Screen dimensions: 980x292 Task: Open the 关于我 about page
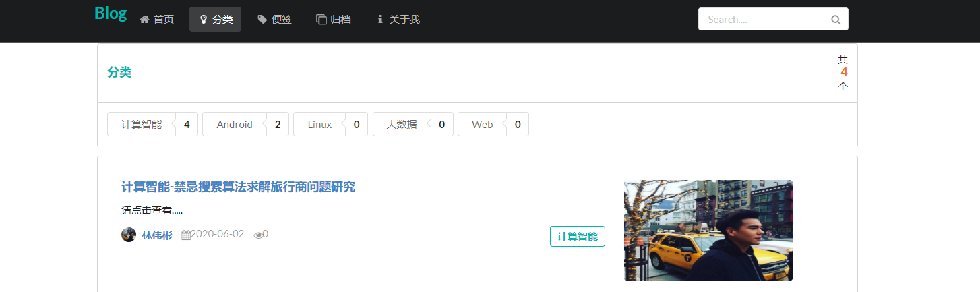[398, 20]
